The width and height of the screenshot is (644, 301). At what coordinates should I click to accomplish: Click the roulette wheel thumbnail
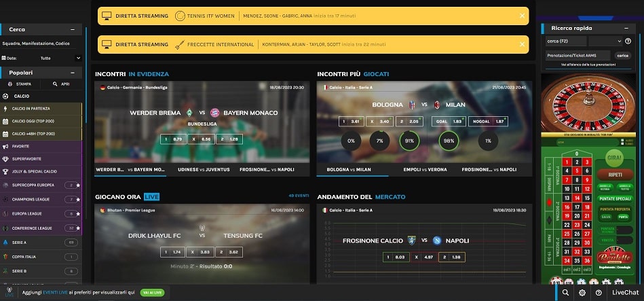588,103
